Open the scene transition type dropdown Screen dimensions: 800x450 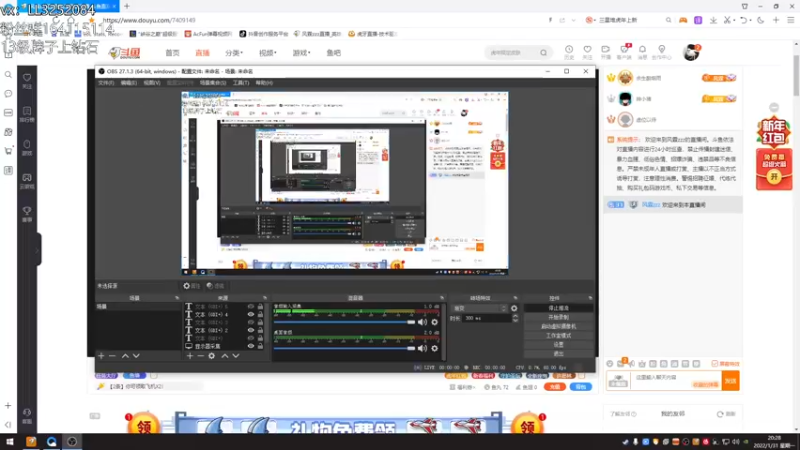pos(480,308)
